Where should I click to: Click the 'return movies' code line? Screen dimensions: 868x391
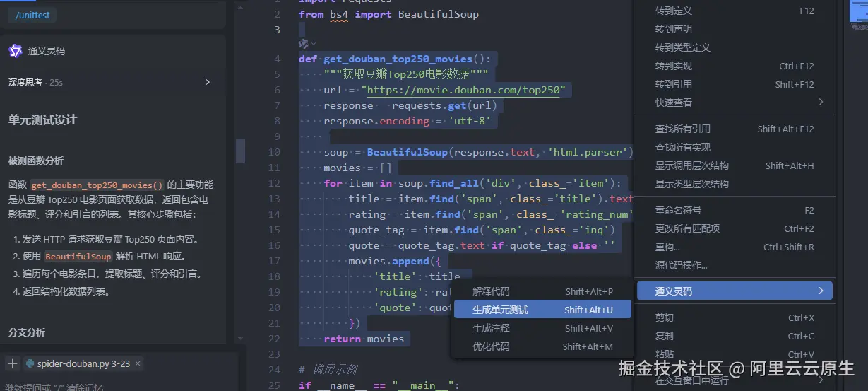(x=364, y=339)
